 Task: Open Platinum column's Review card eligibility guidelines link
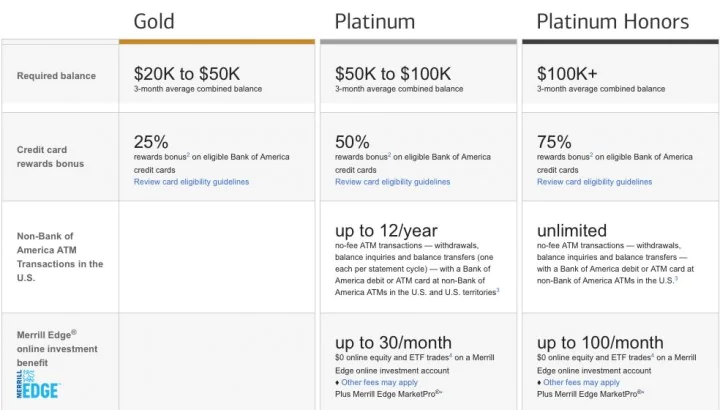pyautogui.click(x=392, y=182)
